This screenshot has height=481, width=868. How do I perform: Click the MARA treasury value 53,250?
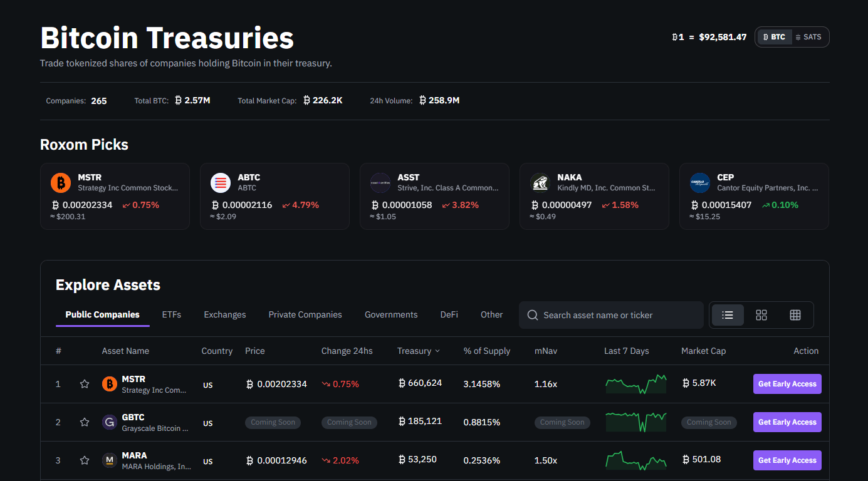coord(417,460)
